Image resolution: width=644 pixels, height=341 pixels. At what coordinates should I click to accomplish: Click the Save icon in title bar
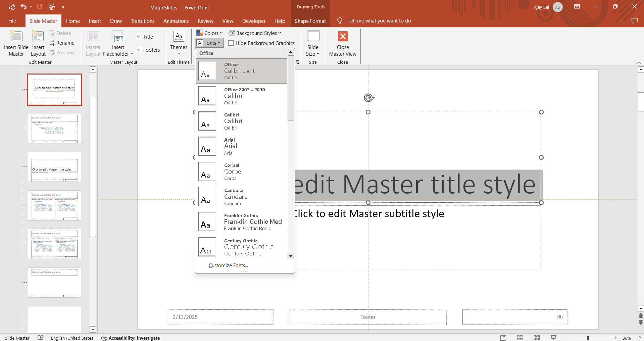[12, 7]
